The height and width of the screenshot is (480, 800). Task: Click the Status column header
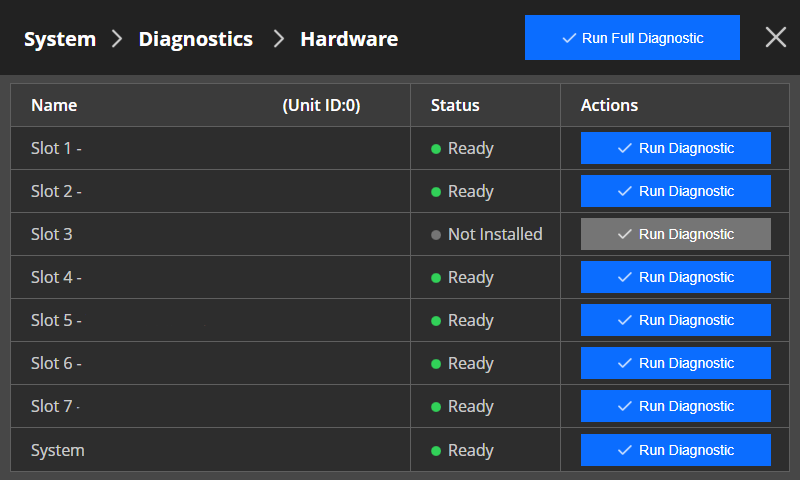click(x=455, y=105)
